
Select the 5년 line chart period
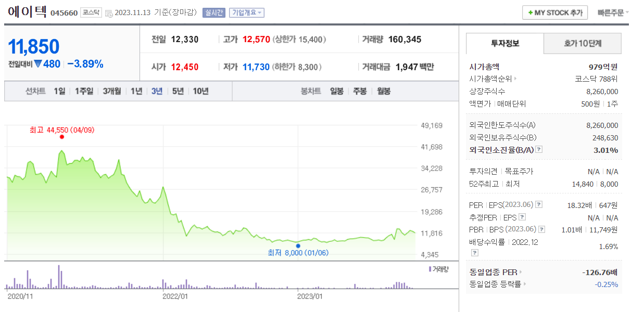point(178,91)
